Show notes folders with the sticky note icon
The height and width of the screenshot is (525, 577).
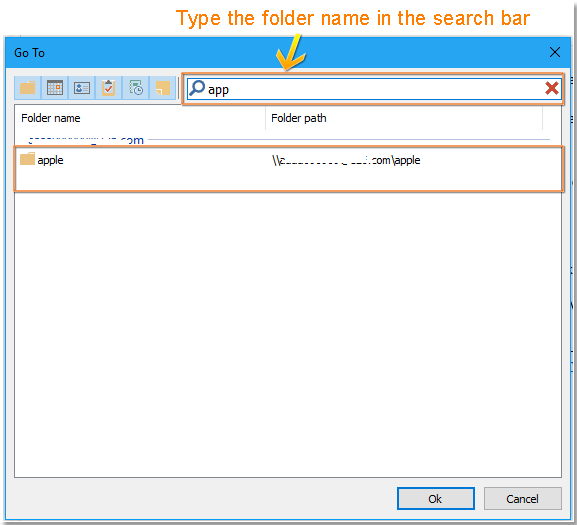(x=163, y=88)
